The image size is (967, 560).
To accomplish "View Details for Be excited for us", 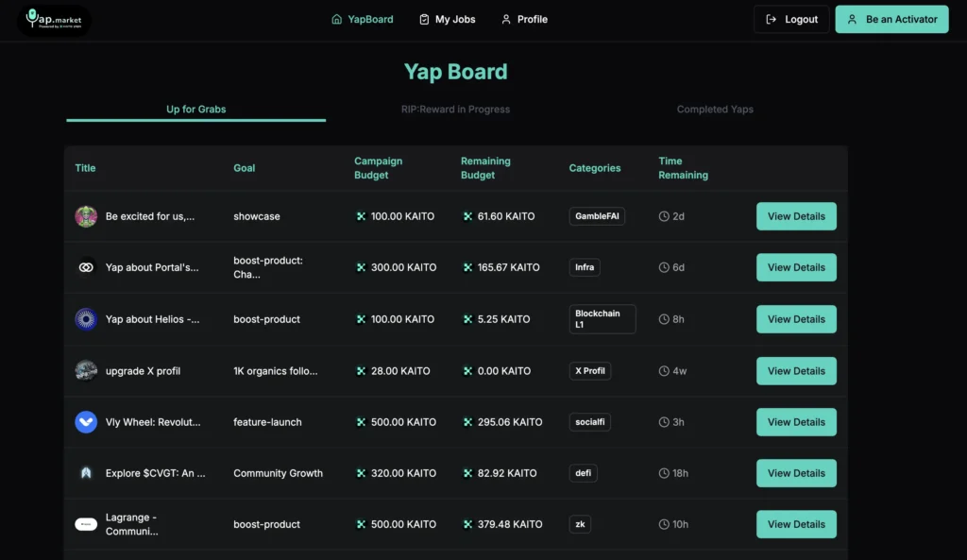I will point(796,216).
